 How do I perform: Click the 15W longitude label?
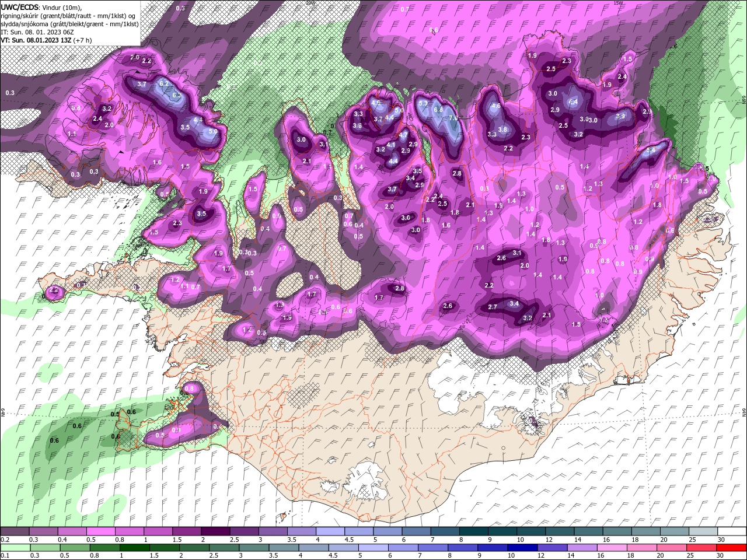(x=618, y=3)
